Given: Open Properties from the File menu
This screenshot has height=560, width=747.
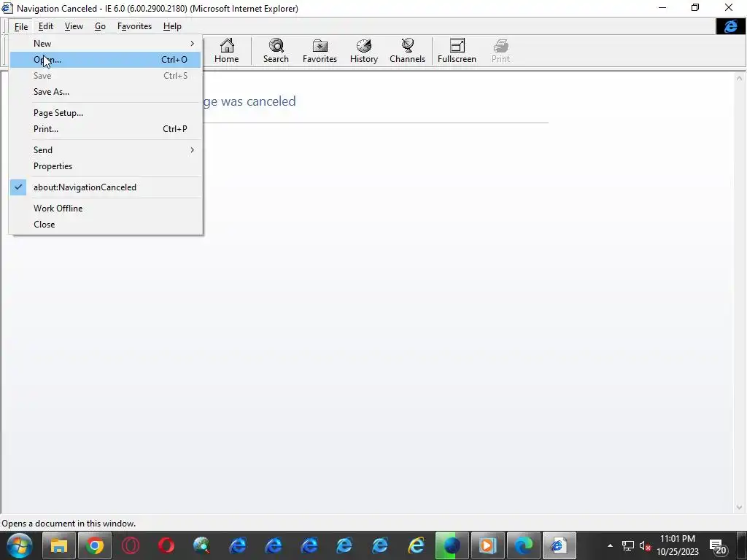Looking at the screenshot, I should point(105,166).
